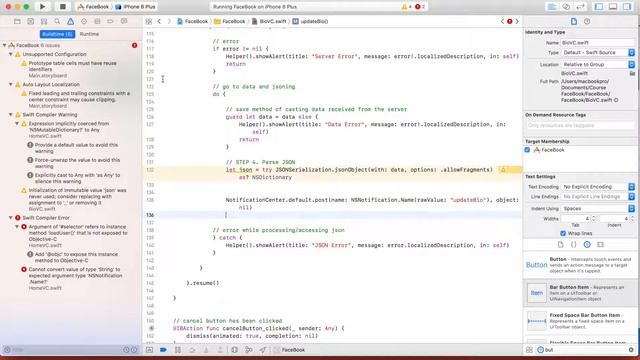Collapse Unsupported Configuration group
The height and width of the screenshot is (360, 640).
click(11, 54)
